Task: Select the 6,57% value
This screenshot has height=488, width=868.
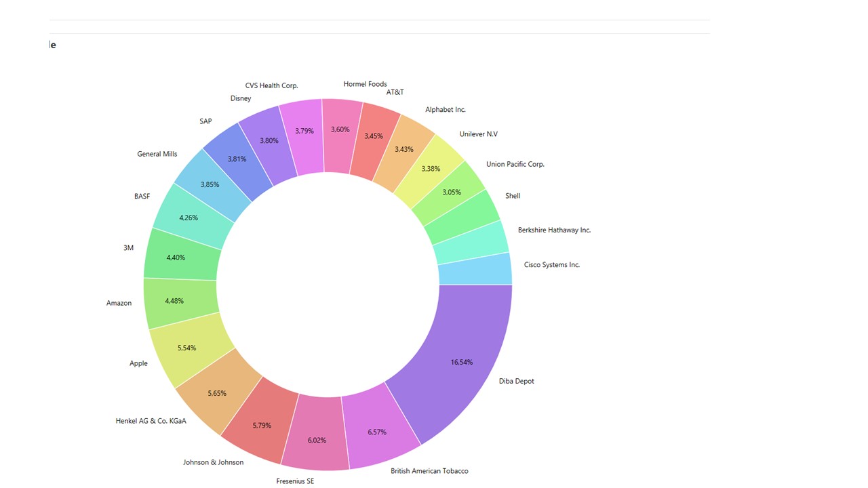Action: (377, 432)
